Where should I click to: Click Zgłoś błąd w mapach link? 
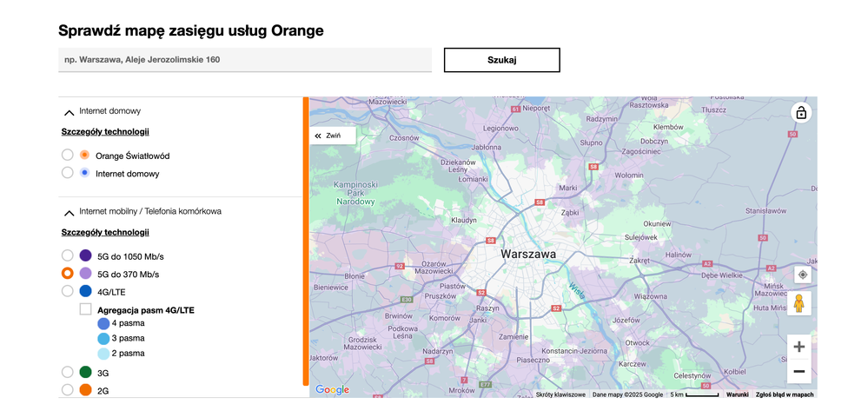(785, 394)
